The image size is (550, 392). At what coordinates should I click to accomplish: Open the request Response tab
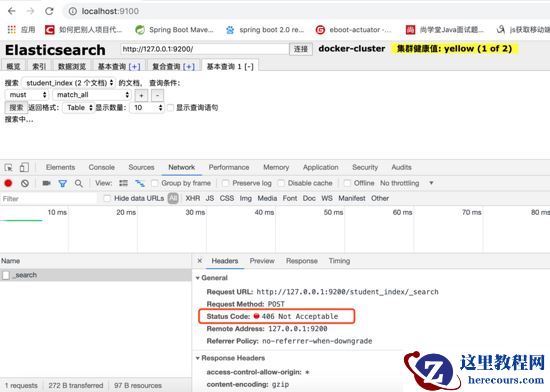pyautogui.click(x=302, y=261)
